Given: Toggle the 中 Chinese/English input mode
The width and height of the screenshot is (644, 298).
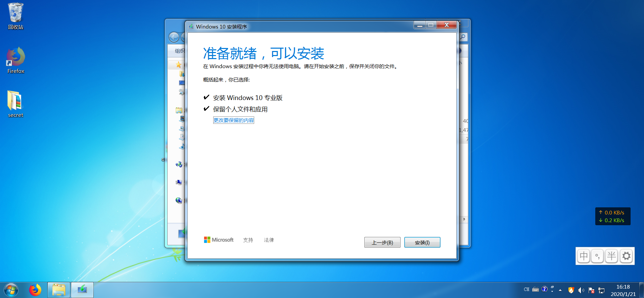Looking at the screenshot, I should click(x=584, y=256).
